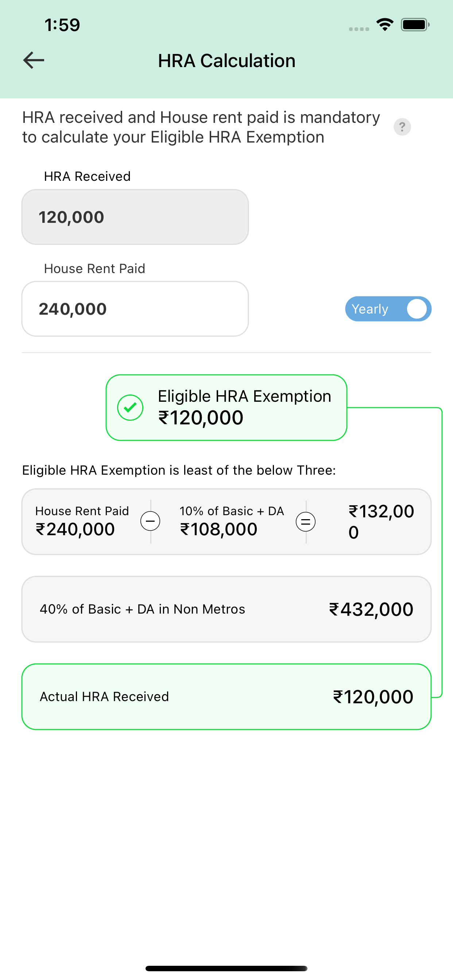Tap the House Rent Paid ₹240,000 value
This screenshot has height=980, width=453.
tap(75, 529)
